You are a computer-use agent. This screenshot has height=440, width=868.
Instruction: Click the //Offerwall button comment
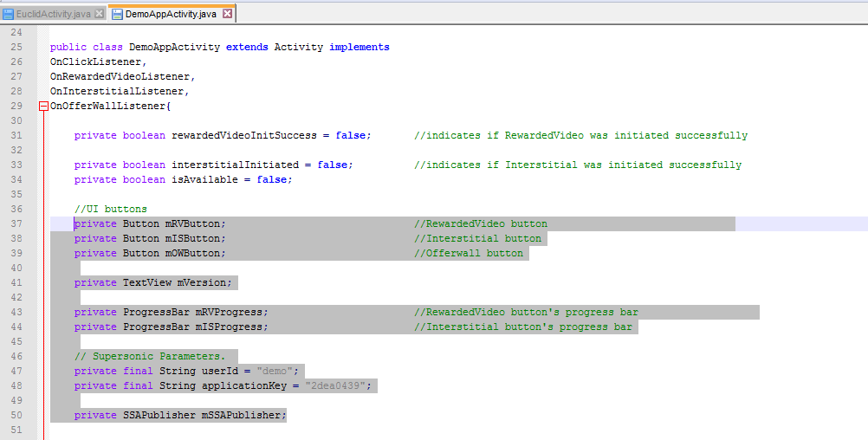click(x=468, y=254)
